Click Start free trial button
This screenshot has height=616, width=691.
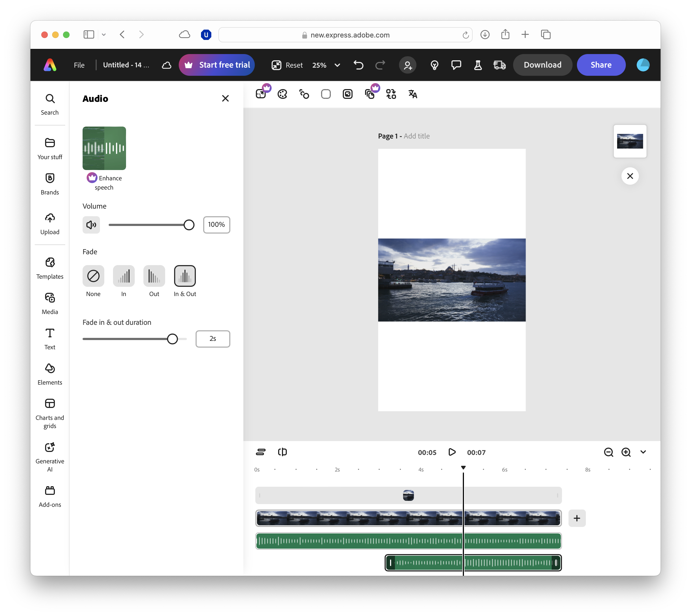click(216, 65)
